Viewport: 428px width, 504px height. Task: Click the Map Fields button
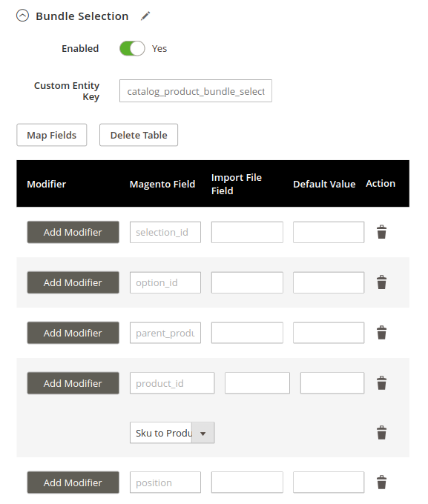click(x=51, y=135)
